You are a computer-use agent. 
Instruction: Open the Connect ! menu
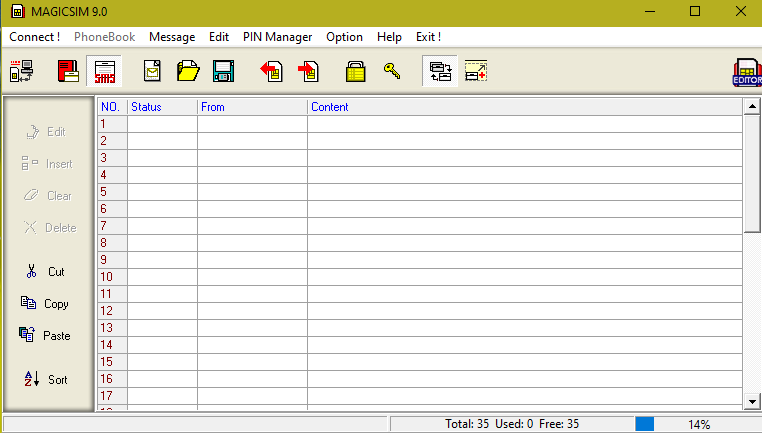pos(35,37)
